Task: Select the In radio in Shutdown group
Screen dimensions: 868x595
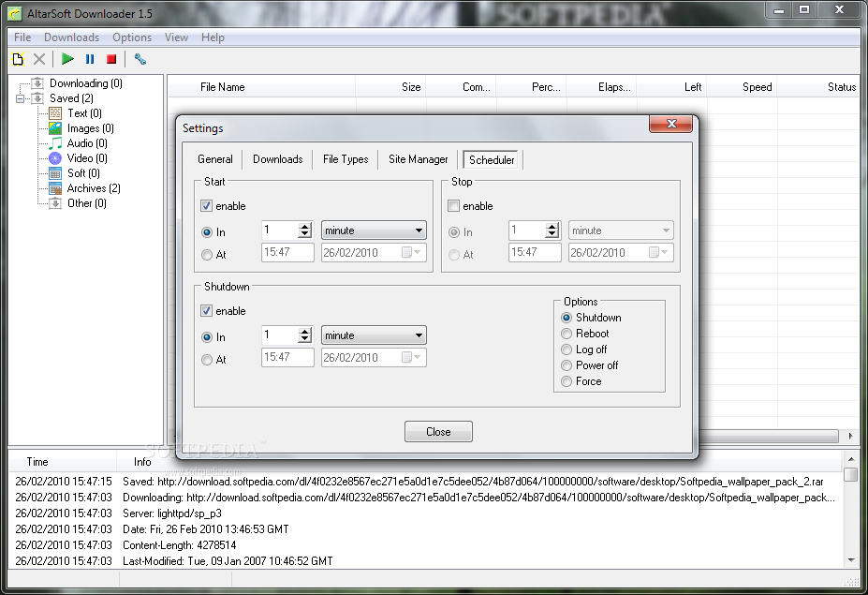Action: (x=207, y=336)
